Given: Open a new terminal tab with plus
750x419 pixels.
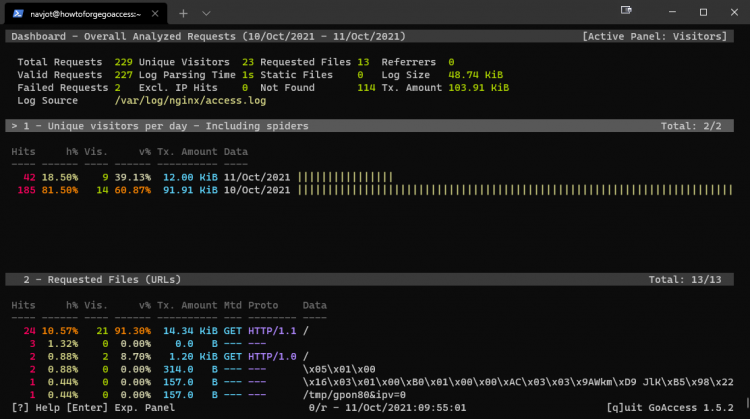Looking at the screenshot, I should coord(183,13).
